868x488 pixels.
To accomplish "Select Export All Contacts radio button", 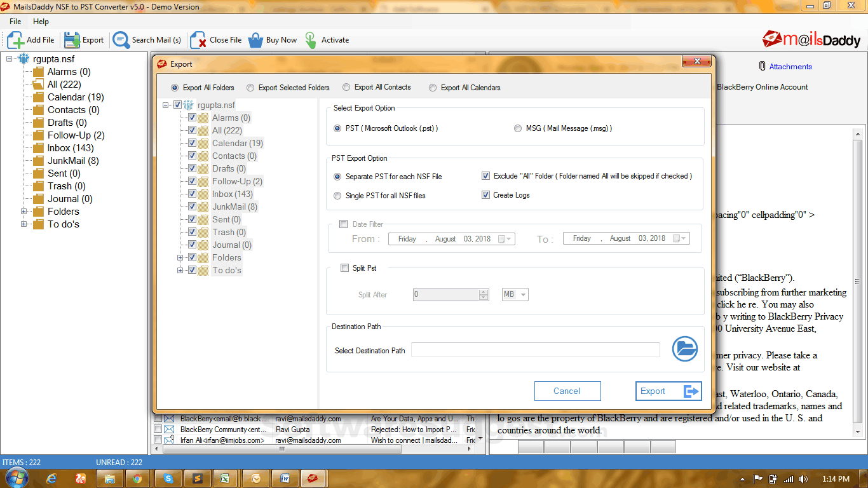I will coord(346,87).
